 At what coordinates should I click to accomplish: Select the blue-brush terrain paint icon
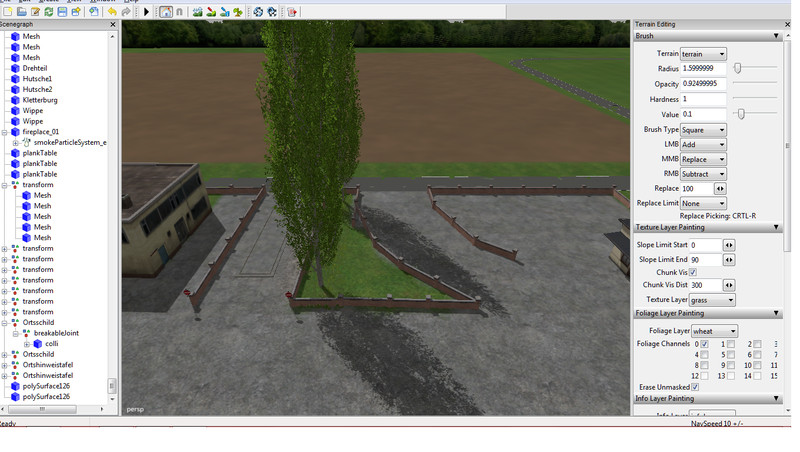click(224, 11)
